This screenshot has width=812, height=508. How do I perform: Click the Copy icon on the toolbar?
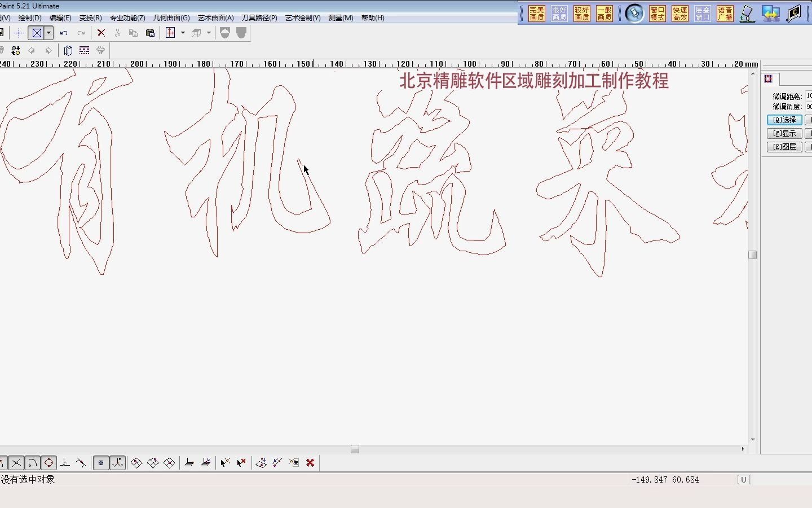[x=134, y=33]
